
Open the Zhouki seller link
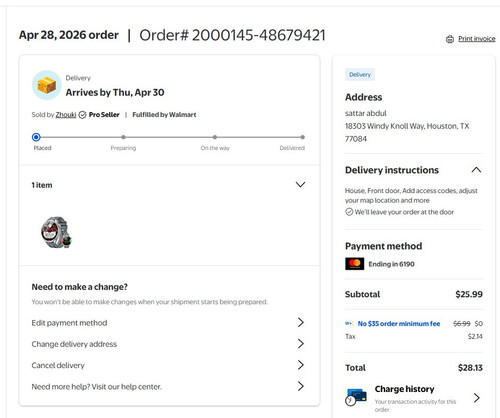click(66, 115)
